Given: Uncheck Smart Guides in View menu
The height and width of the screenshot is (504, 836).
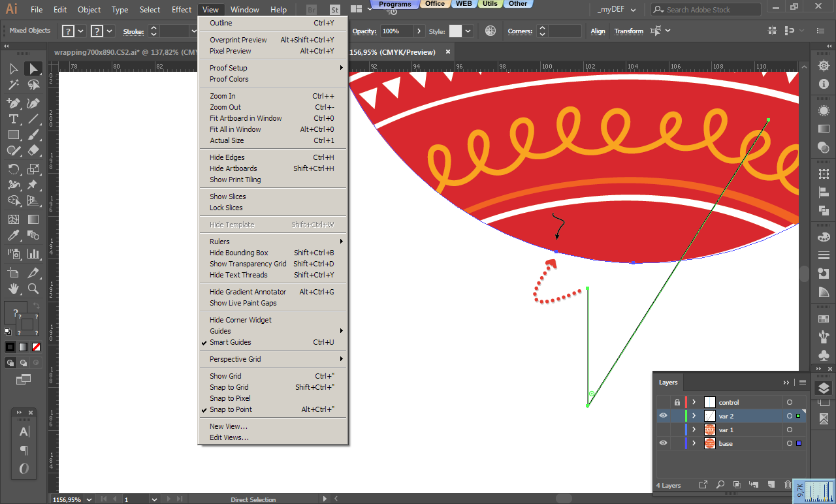Looking at the screenshot, I should pyautogui.click(x=230, y=342).
